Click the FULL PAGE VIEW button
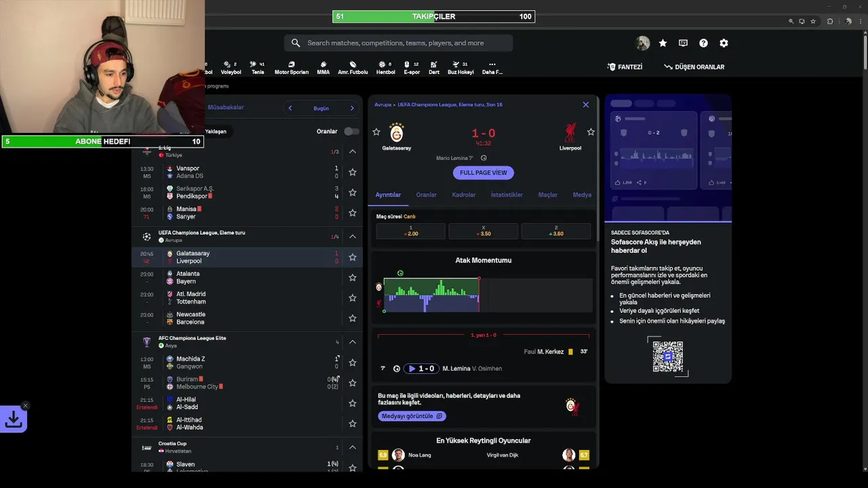This screenshot has height=488, width=868. pyautogui.click(x=484, y=173)
